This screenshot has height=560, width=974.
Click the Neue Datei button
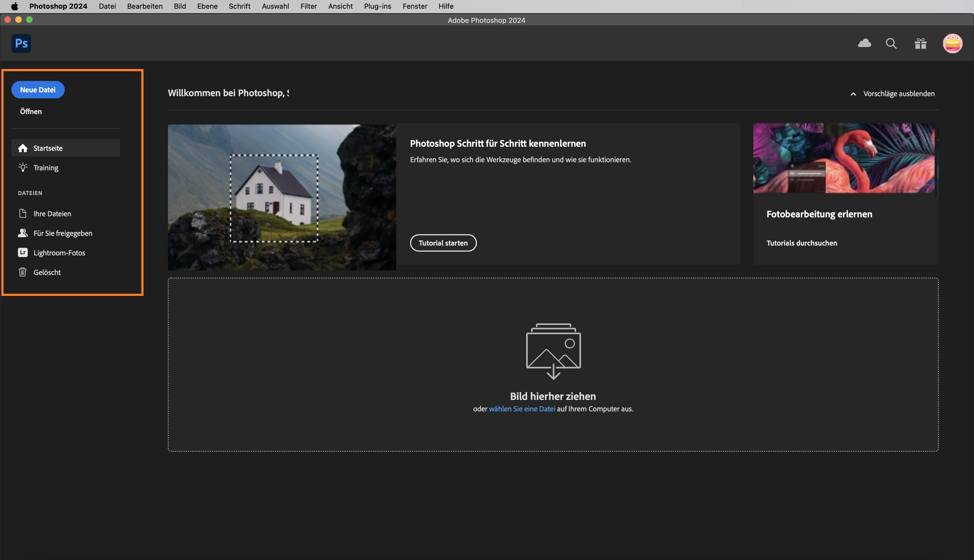[x=38, y=89]
